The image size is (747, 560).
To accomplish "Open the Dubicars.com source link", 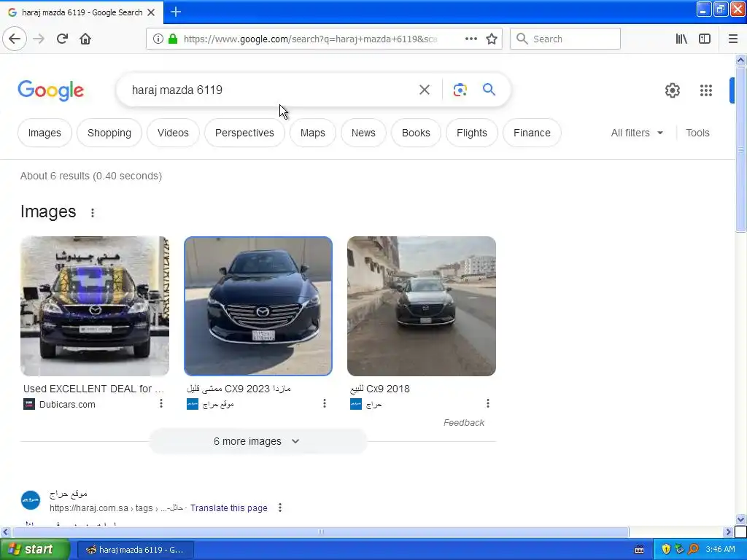I will 67,404.
